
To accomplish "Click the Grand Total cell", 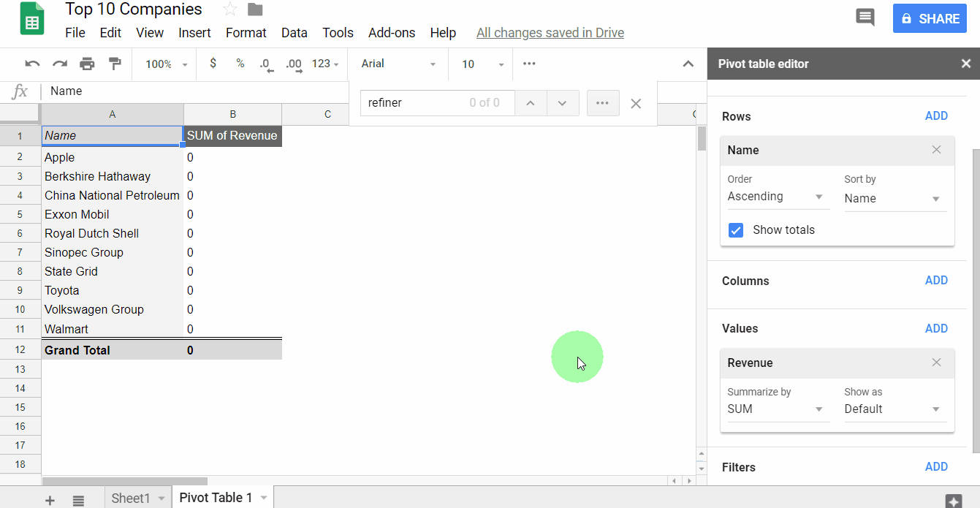I will point(113,350).
